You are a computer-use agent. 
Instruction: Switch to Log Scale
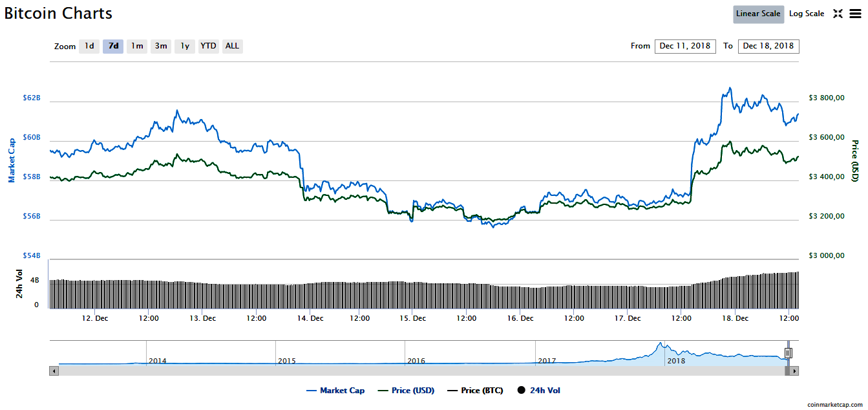tap(807, 14)
